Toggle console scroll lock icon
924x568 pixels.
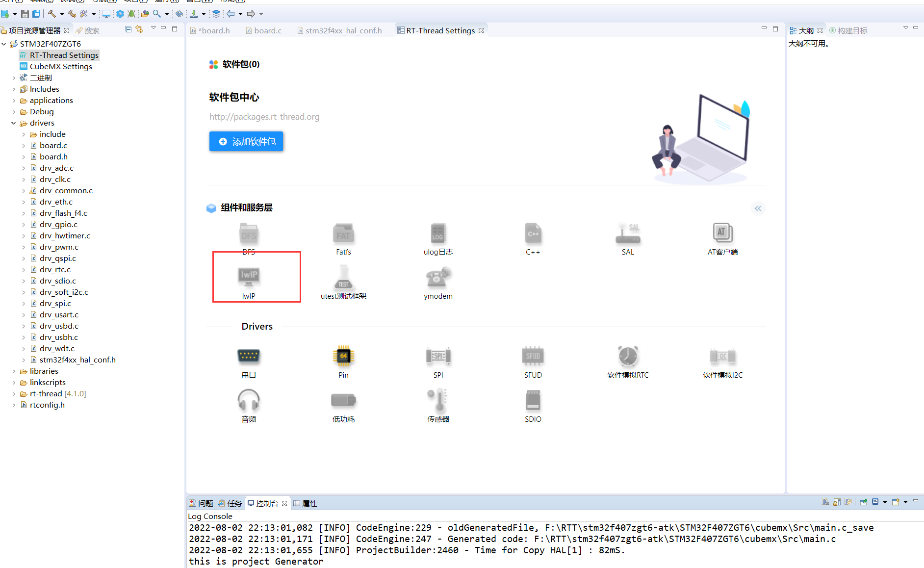[837, 502]
